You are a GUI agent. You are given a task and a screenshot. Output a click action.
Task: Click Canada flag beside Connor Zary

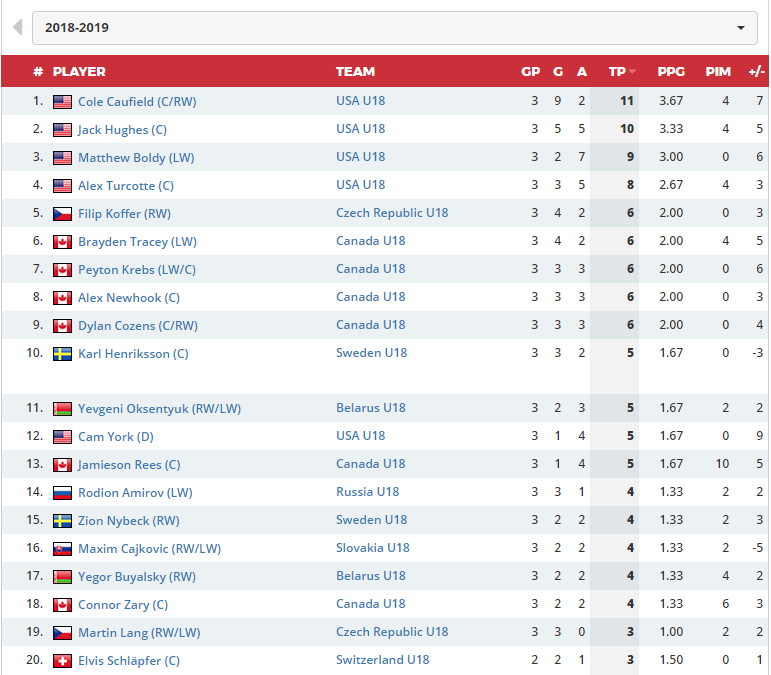[x=62, y=605]
